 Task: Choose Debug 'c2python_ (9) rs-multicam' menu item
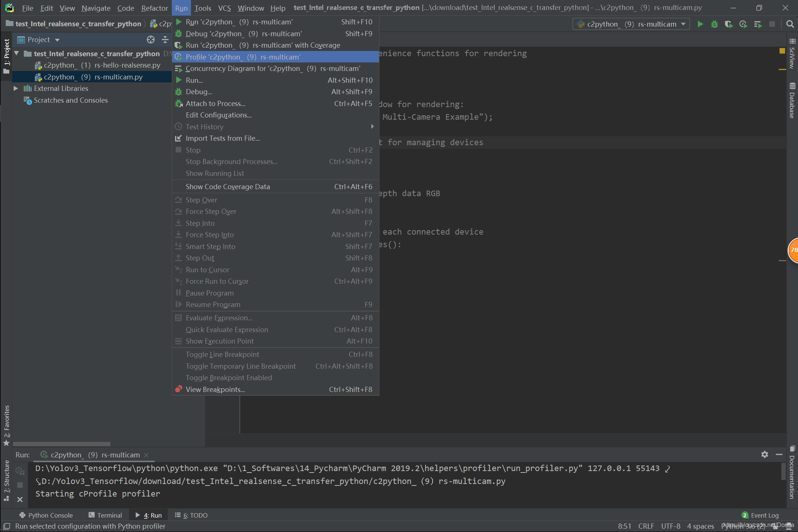[276, 34]
